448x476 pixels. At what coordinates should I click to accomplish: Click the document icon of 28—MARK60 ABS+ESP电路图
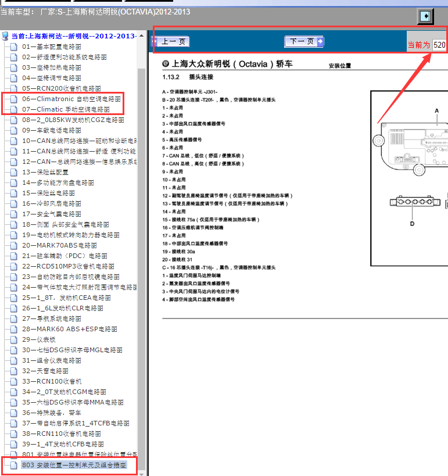(x=14, y=329)
